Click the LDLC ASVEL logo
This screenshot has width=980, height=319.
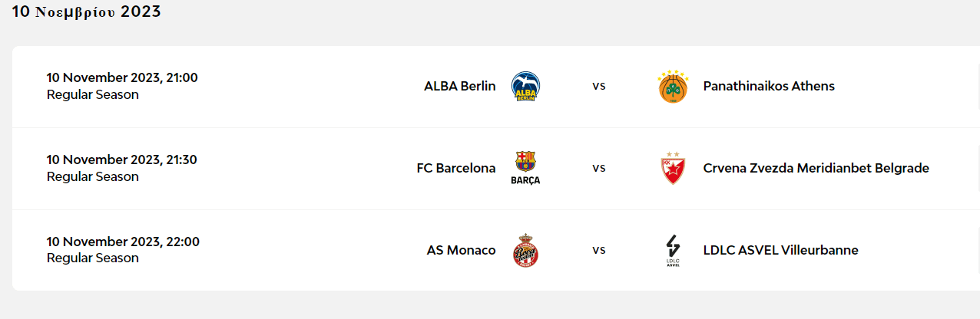(x=673, y=250)
